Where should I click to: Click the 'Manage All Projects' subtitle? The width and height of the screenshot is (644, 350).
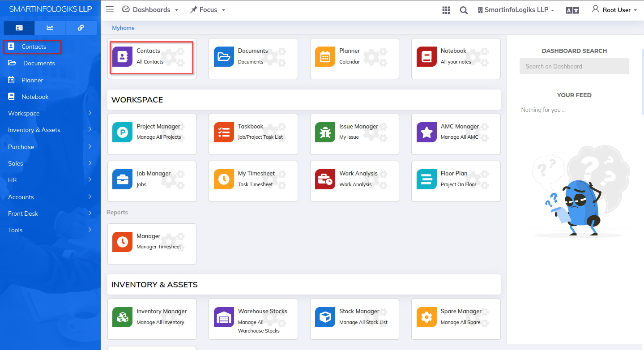(158, 137)
